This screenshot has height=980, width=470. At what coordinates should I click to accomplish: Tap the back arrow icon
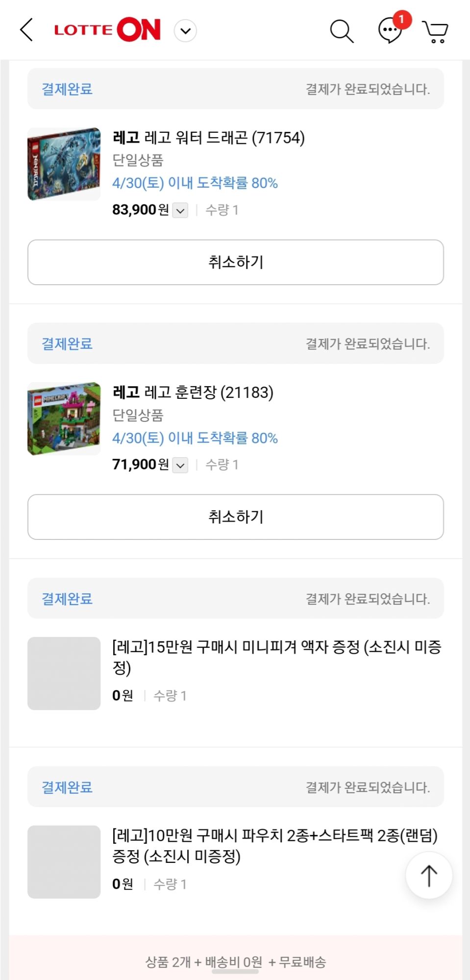(27, 30)
